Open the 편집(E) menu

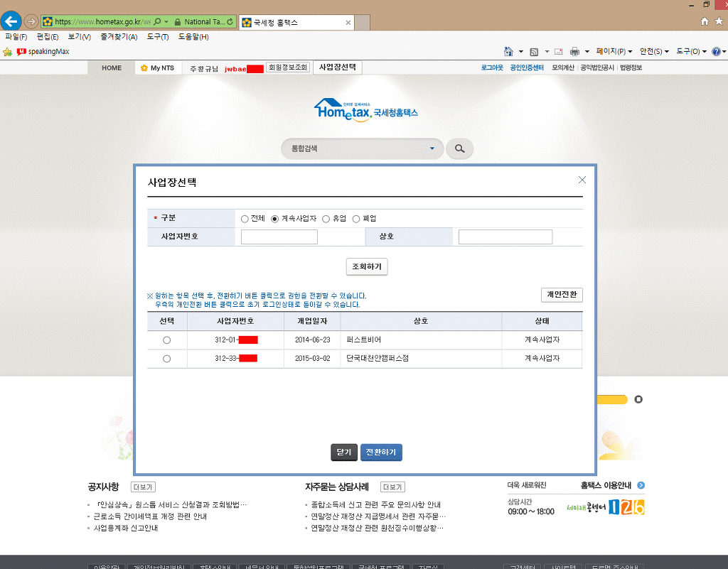[x=48, y=37]
